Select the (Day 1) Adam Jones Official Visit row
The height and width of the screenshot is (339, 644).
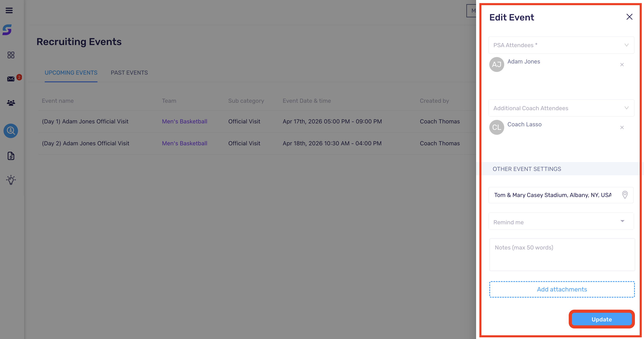[x=257, y=121]
